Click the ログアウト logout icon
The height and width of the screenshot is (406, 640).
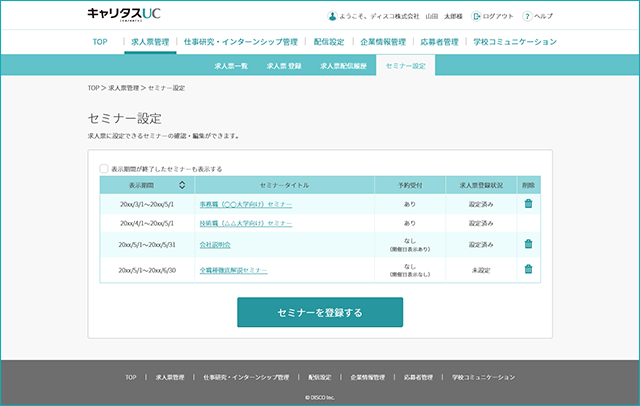coord(476,16)
